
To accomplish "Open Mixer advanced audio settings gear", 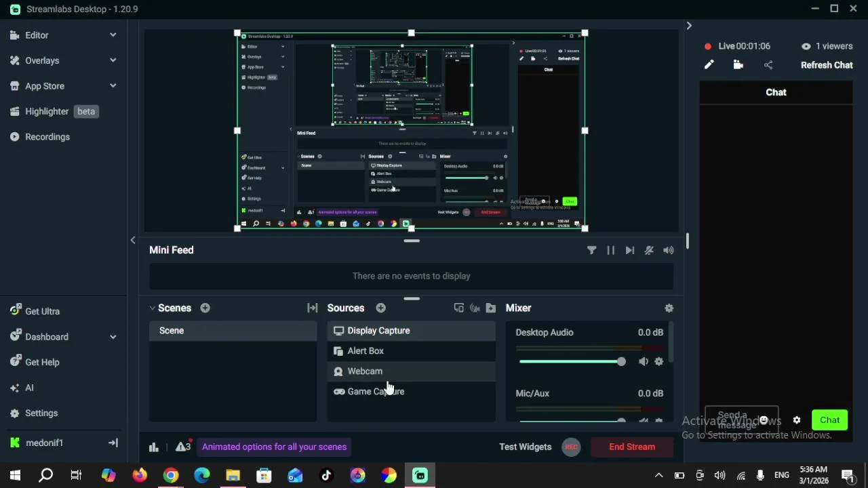I will coord(669,308).
